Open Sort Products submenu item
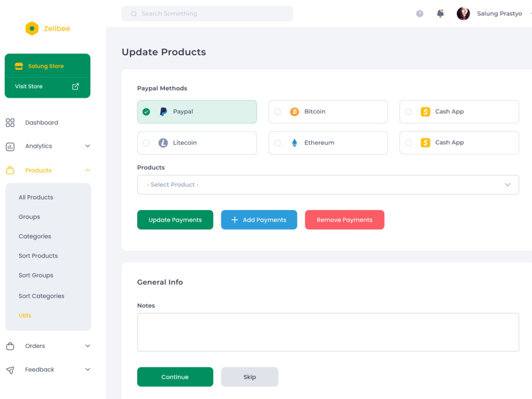Image resolution: width=532 pixels, height=399 pixels. [38, 256]
